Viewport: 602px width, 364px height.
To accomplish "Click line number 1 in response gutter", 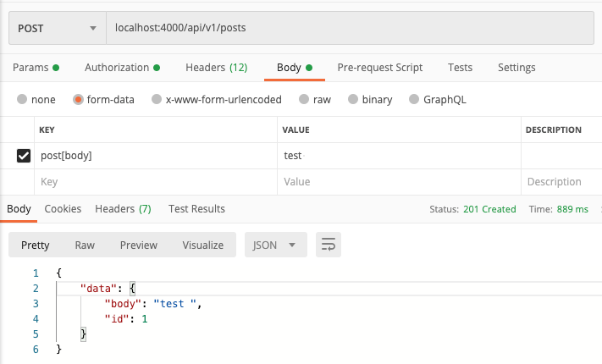I will point(36,273).
